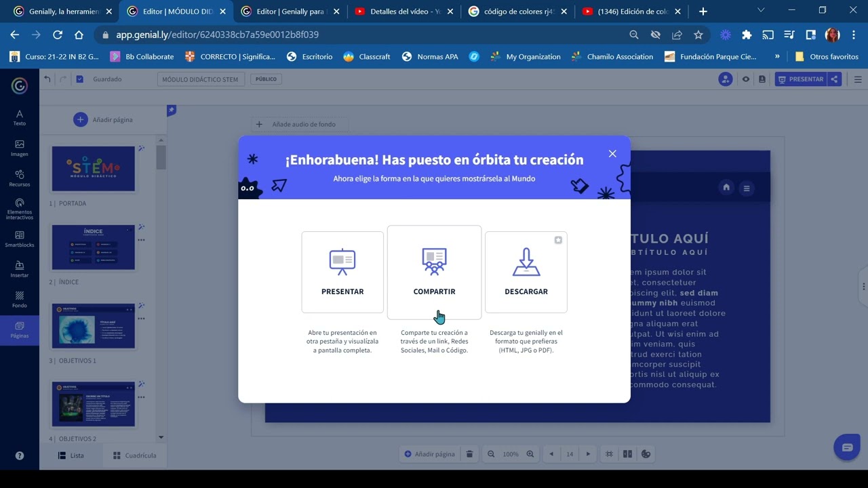Click the pin icon on pages panel

[172, 110]
